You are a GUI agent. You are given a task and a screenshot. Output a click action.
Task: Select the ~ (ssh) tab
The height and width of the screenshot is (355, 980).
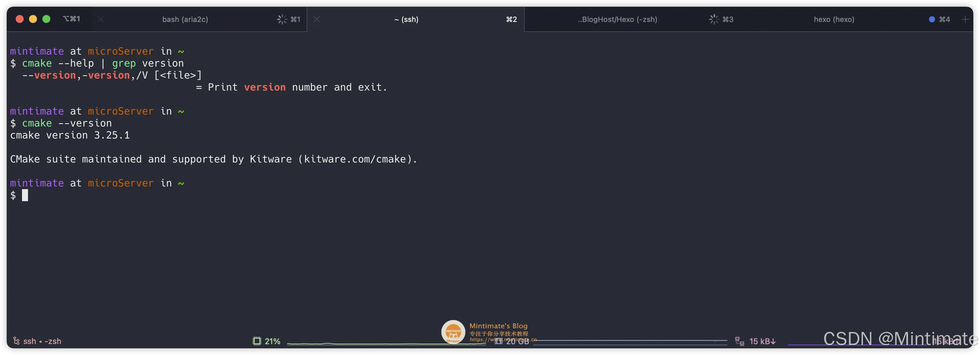click(406, 19)
